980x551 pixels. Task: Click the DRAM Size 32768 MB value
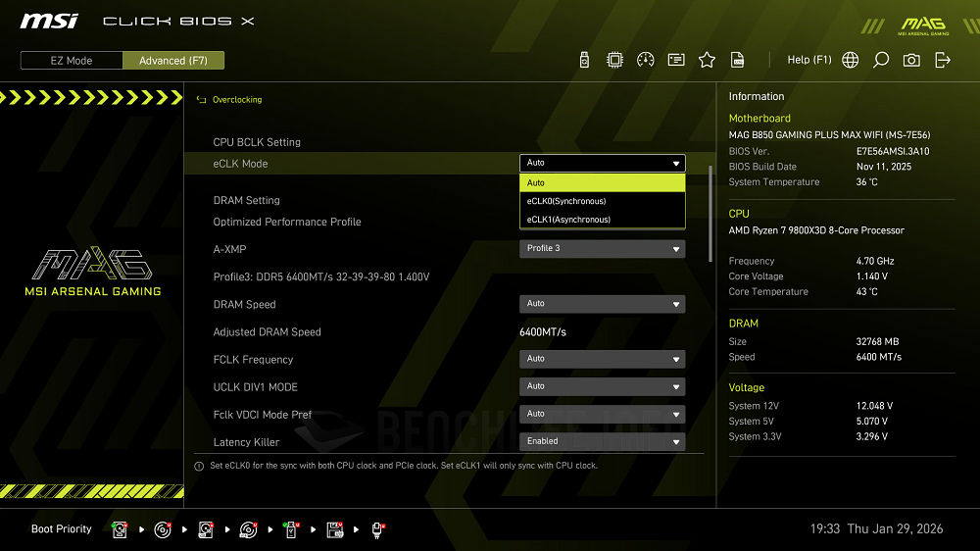tap(877, 341)
